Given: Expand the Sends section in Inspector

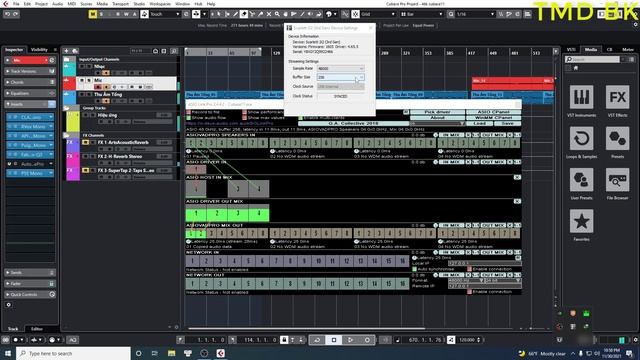Looking at the screenshot, I should [29, 272].
